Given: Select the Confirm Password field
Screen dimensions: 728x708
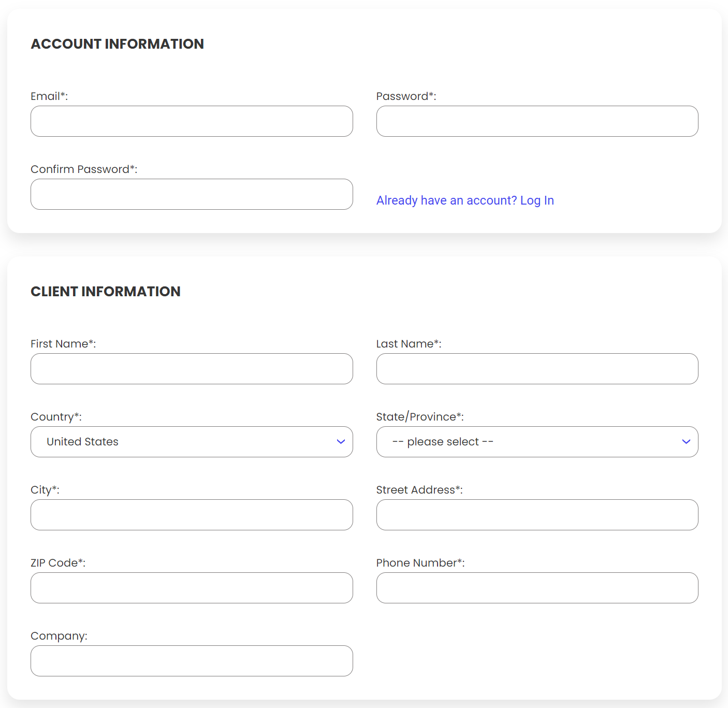Looking at the screenshot, I should [192, 194].
